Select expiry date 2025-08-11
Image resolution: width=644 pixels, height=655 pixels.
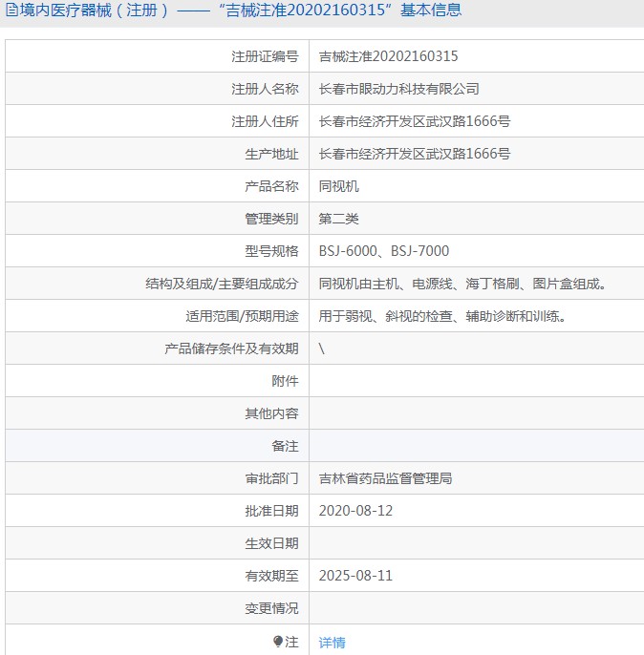[x=355, y=576]
